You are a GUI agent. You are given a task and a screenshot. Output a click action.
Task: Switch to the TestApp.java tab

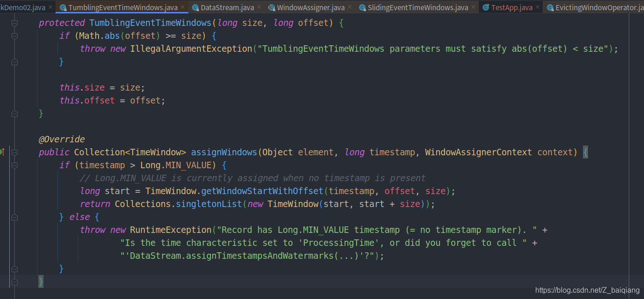512,7
